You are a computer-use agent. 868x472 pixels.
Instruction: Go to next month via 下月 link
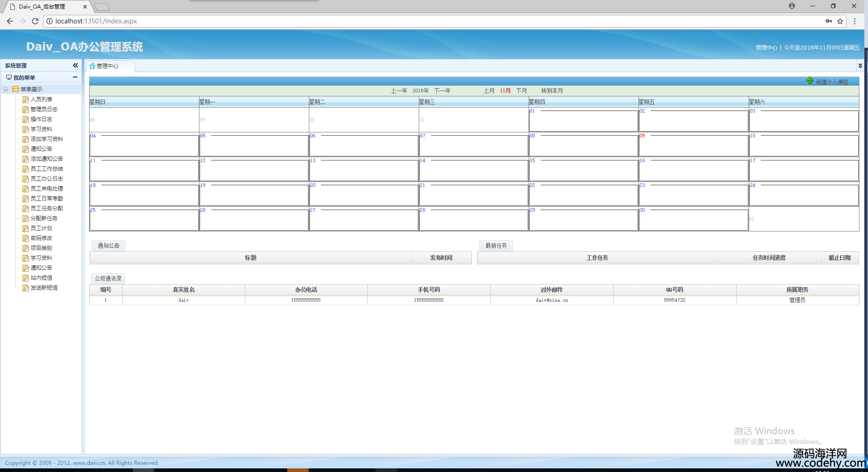click(x=521, y=91)
